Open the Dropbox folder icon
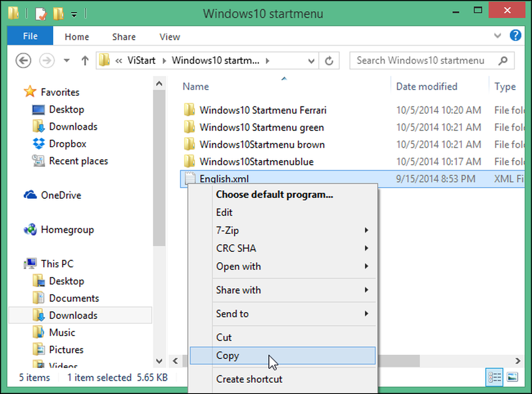The image size is (532, 394). coord(39,144)
